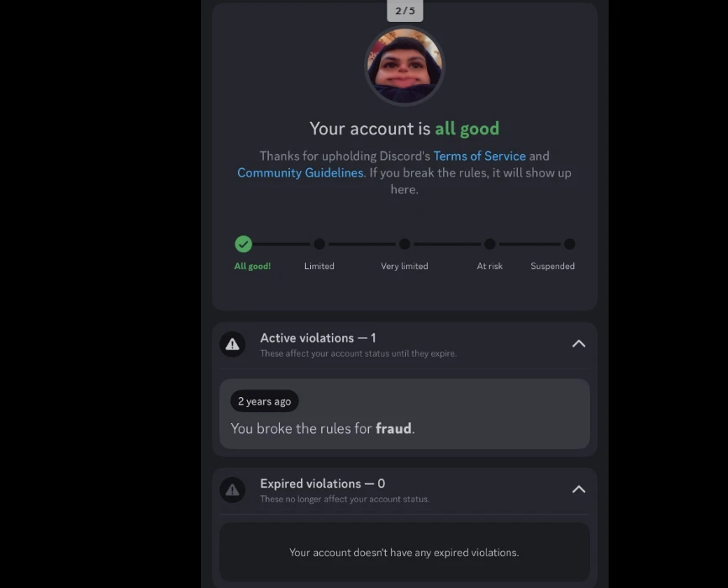Click the green All good checkmark icon
The image size is (728, 588).
[243, 244]
